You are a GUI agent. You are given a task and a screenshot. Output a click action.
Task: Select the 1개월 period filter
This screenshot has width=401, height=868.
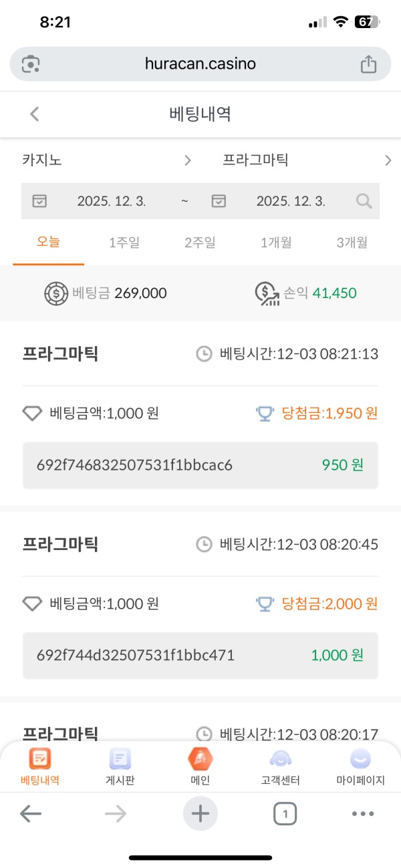pyautogui.click(x=276, y=243)
